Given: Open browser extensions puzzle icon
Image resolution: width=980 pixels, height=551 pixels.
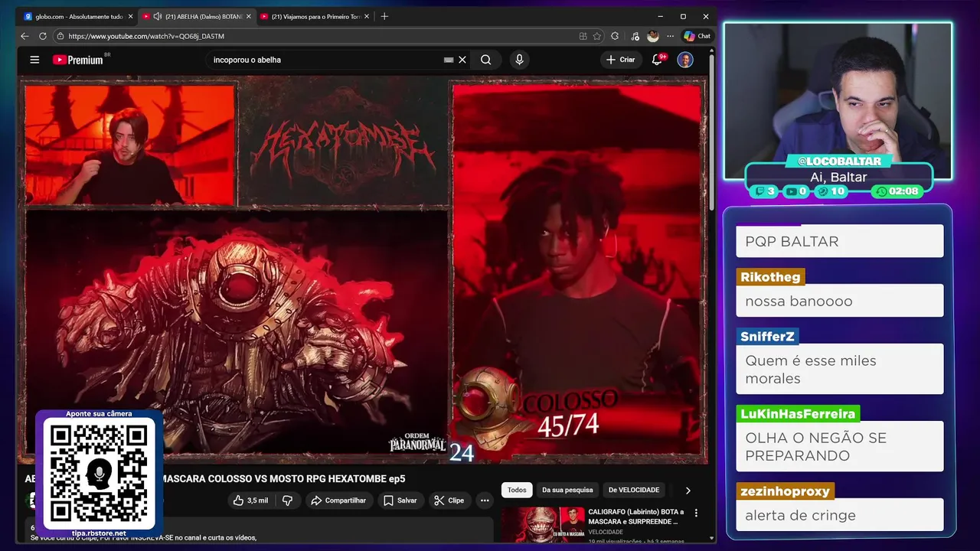Looking at the screenshot, I should [615, 36].
